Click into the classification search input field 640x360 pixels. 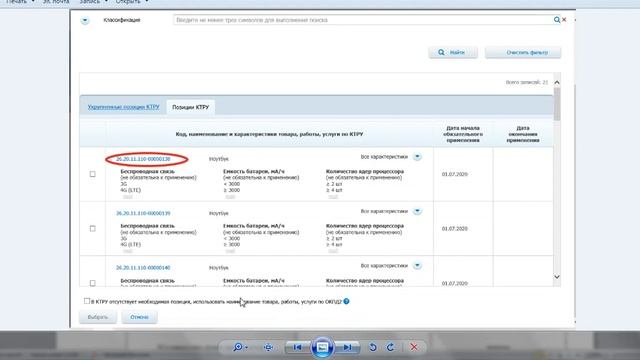363,20
